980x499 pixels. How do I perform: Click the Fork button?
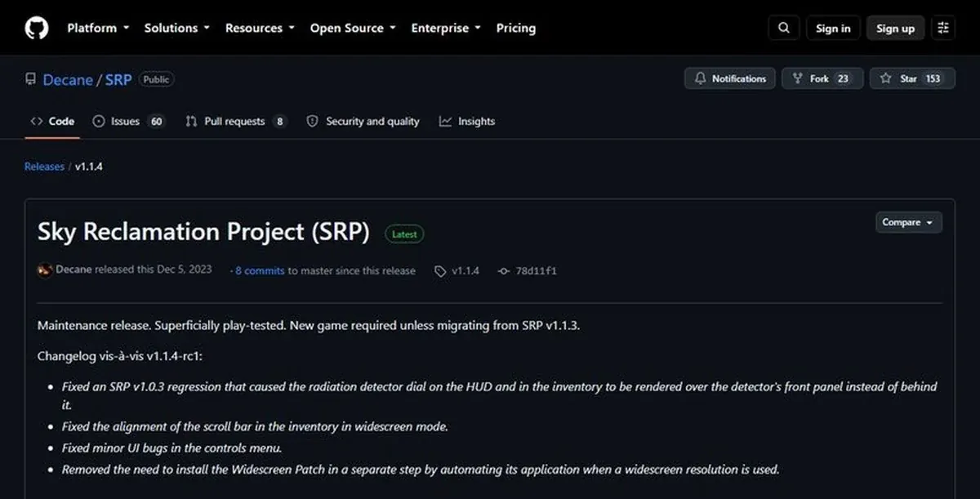(x=822, y=78)
